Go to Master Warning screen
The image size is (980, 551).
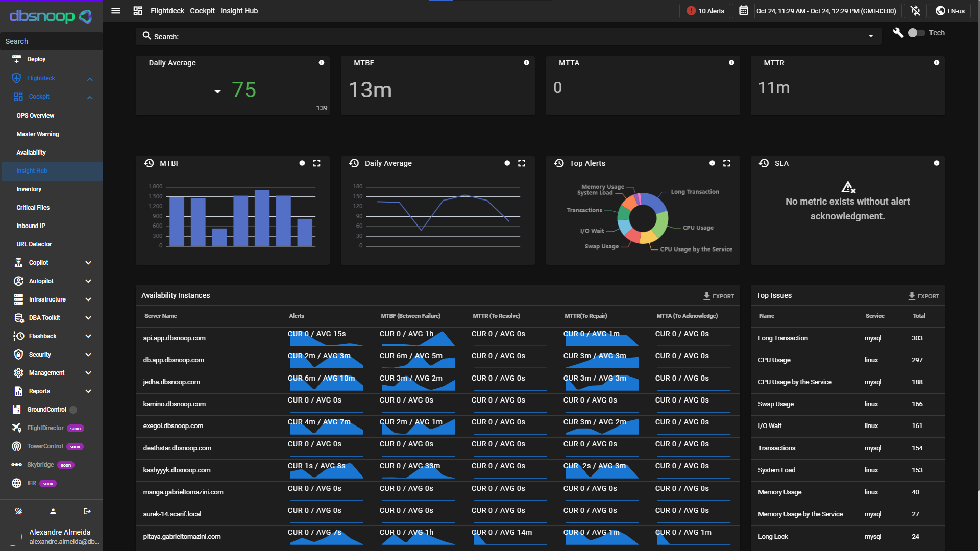[x=38, y=134]
